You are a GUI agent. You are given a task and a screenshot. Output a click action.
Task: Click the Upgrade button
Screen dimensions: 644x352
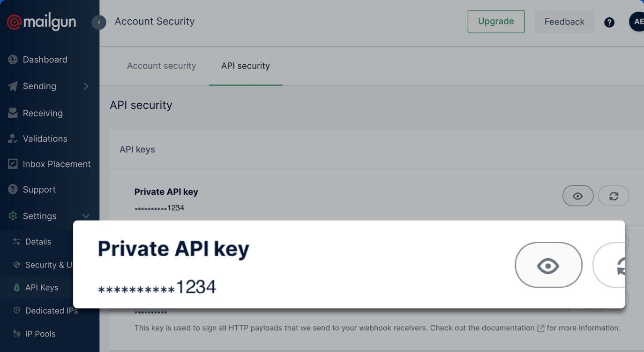pyautogui.click(x=495, y=22)
